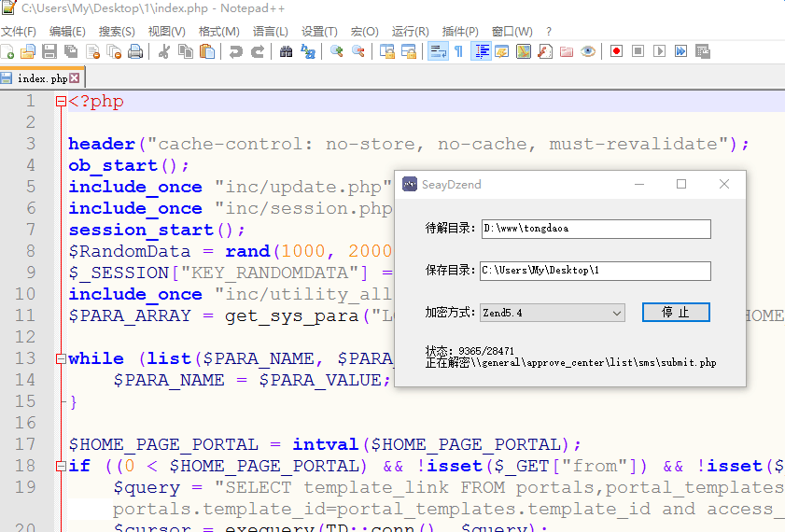Image resolution: width=785 pixels, height=532 pixels.
Task: Open the 视图(V) menu
Action: click(167, 32)
